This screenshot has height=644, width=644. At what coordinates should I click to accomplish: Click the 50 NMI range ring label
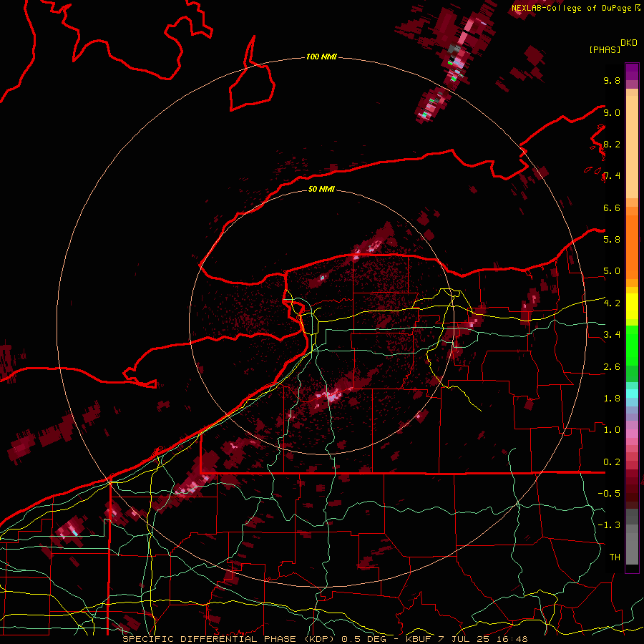click(x=321, y=189)
